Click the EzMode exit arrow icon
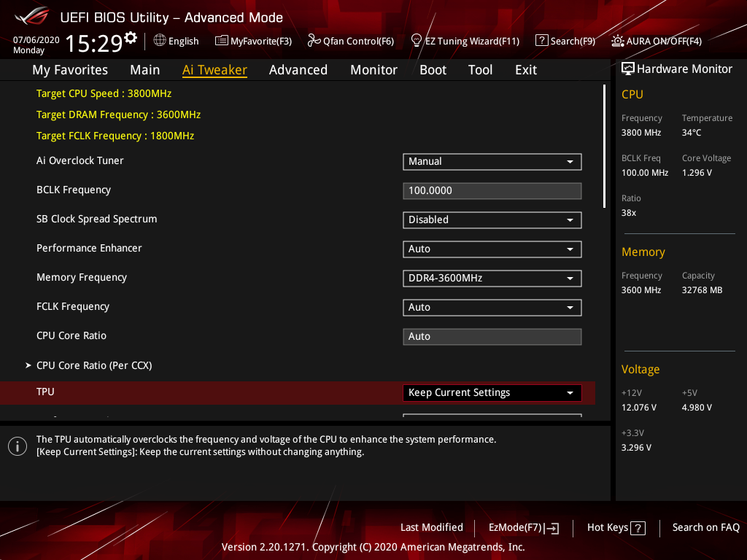Screen dimensions: 747x560 pyautogui.click(x=552, y=528)
